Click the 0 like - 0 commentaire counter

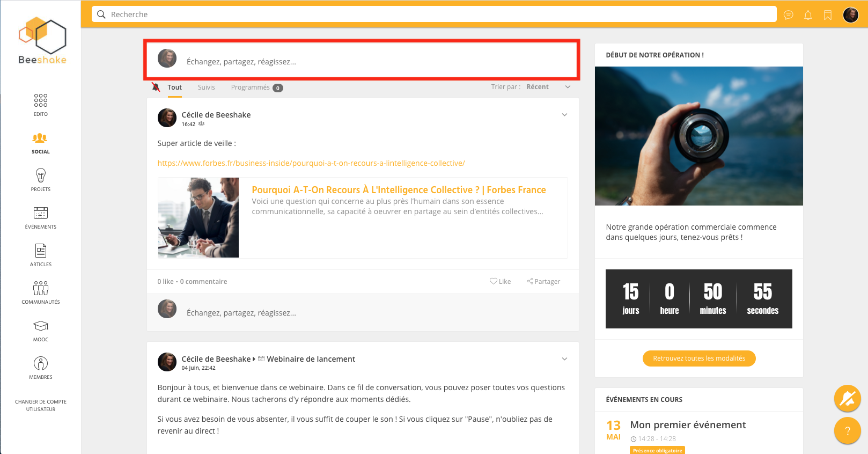(192, 282)
